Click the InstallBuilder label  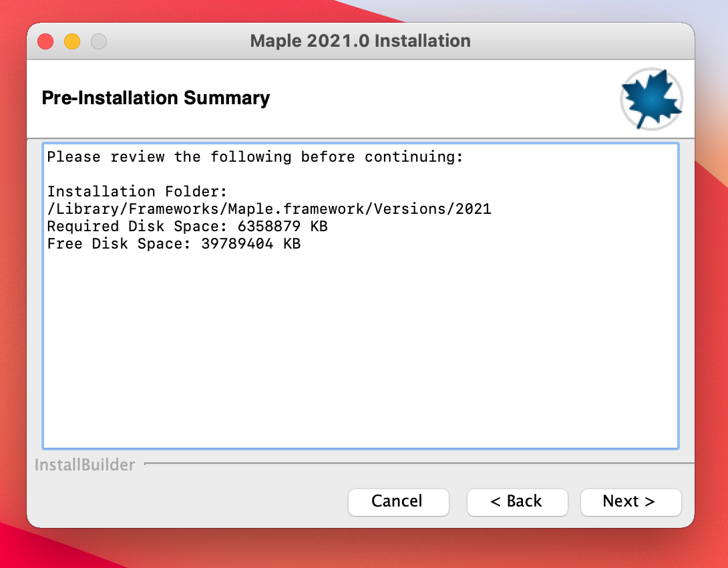[x=85, y=465]
